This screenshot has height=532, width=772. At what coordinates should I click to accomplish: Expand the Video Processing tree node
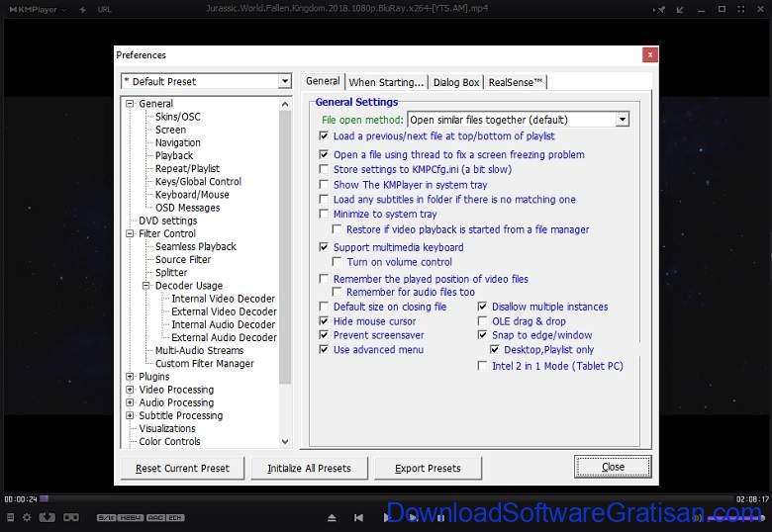130,390
